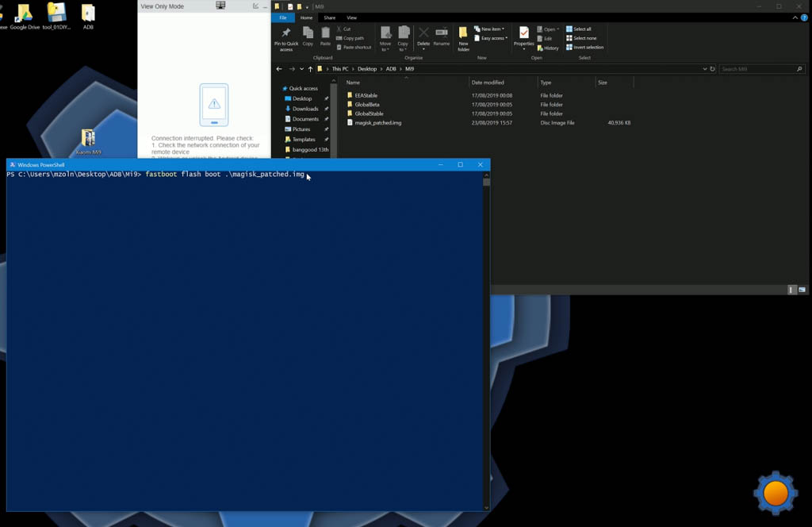Click Paste shortcut in the ribbon

coord(354,47)
